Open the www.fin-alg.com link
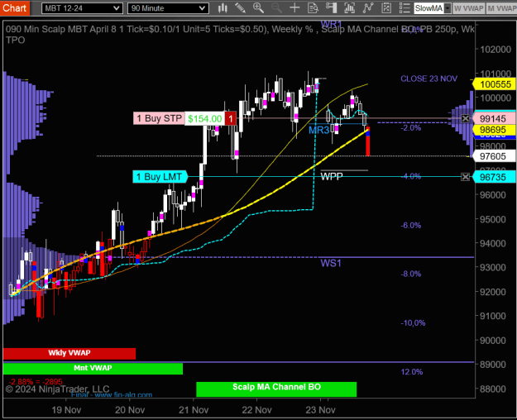The width and height of the screenshot is (517, 420). (x=123, y=394)
